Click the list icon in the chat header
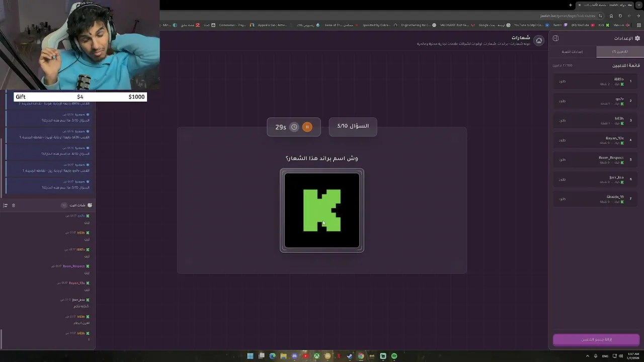Image resolution: width=644 pixels, height=362 pixels. pyautogui.click(x=6, y=205)
